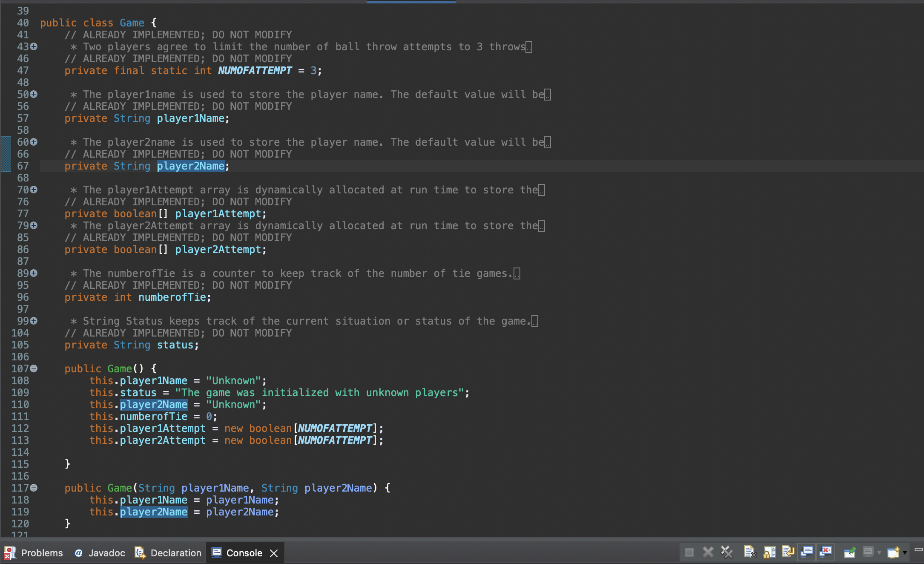The height and width of the screenshot is (564, 924).
Task: Toggle Show Console on Standard Out
Action: tap(807, 552)
